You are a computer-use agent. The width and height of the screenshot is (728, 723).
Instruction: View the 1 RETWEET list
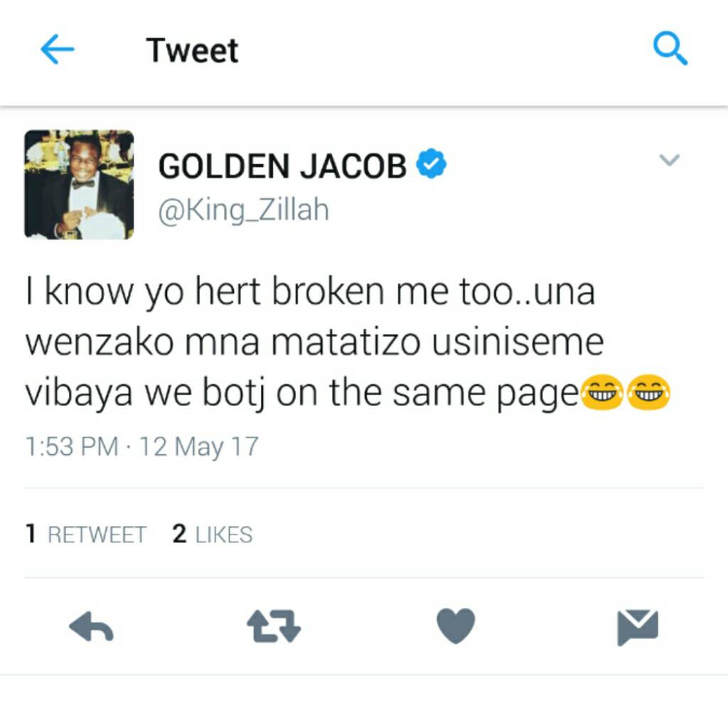coord(86,534)
